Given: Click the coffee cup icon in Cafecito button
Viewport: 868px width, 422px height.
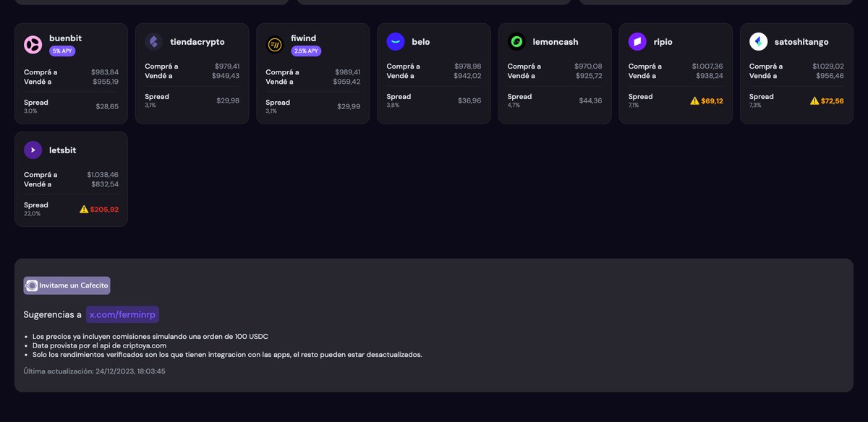Looking at the screenshot, I should pyautogui.click(x=32, y=285).
